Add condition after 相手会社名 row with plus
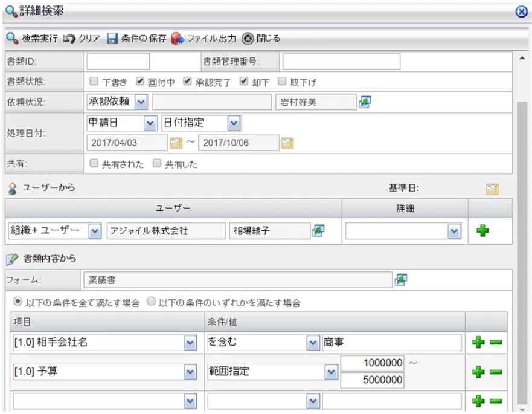 pyautogui.click(x=478, y=342)
